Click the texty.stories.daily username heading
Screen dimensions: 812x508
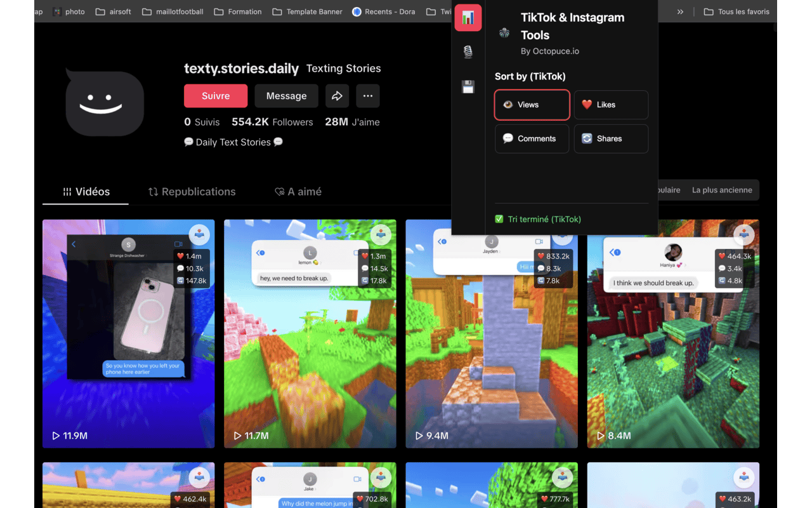(x=242, y=69)
